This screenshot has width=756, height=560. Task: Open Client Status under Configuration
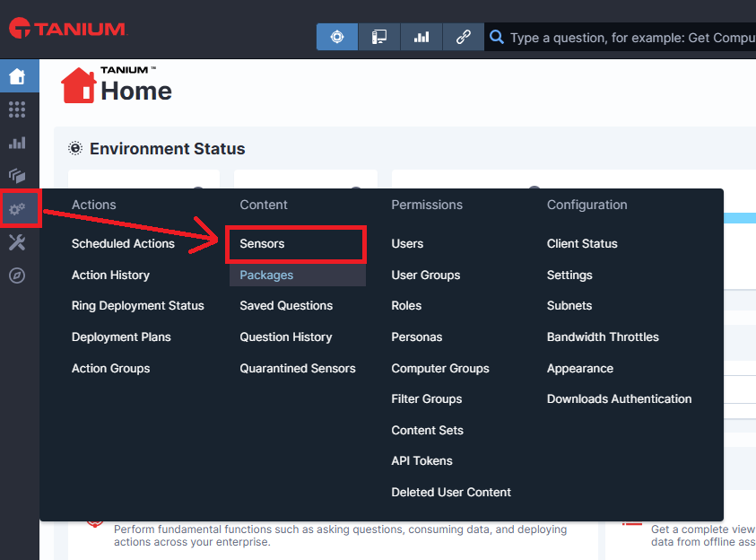click(x=582, y=243)
